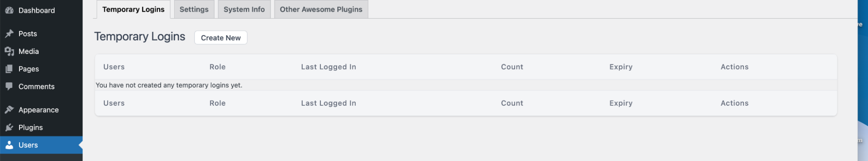Click the Dashboard gauge icon
The height and width of the screenshot is (161, 868).
tap(9, 10)
